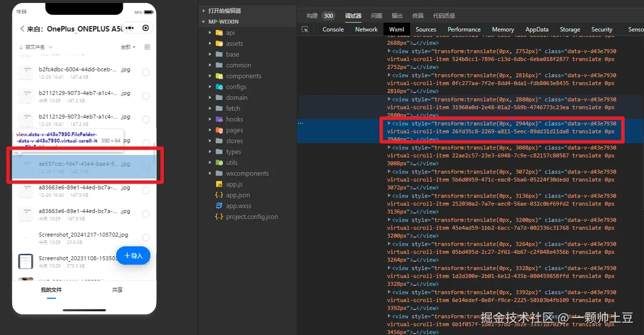Image resolution: width=644 pixels, height=335 pixels.
Task: Select the Wxml tab
Action: tap(396, 30)
